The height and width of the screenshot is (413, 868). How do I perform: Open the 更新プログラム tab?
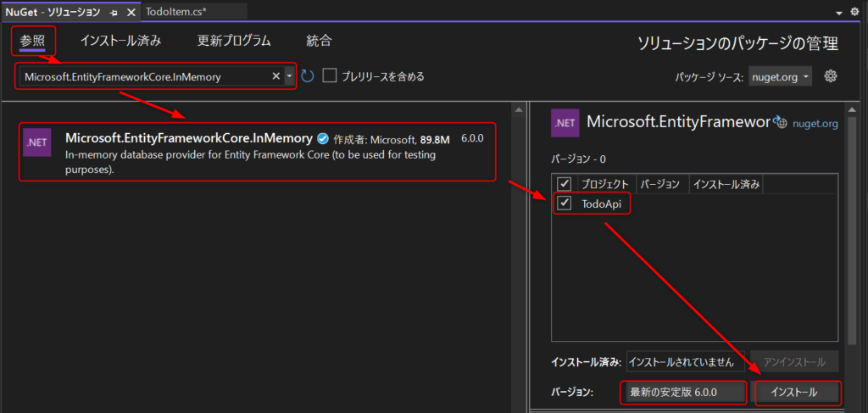(x=234, y=41)
